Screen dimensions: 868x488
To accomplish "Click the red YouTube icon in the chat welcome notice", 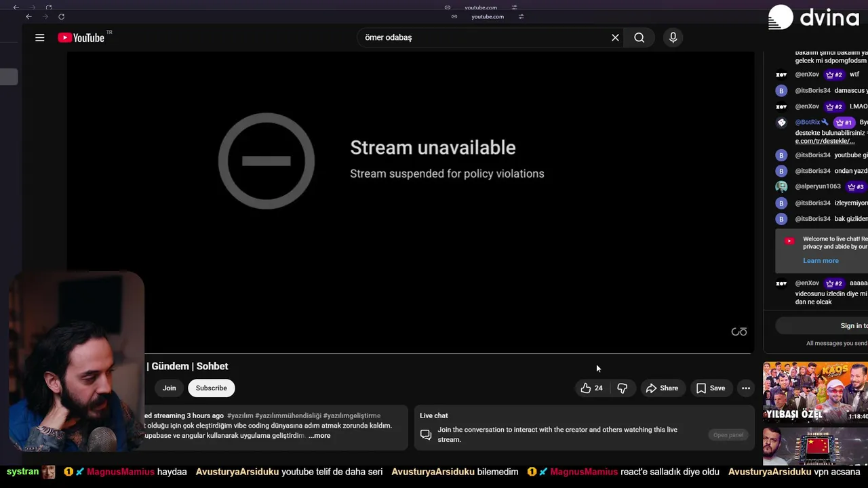I will [x=789, y=241].
